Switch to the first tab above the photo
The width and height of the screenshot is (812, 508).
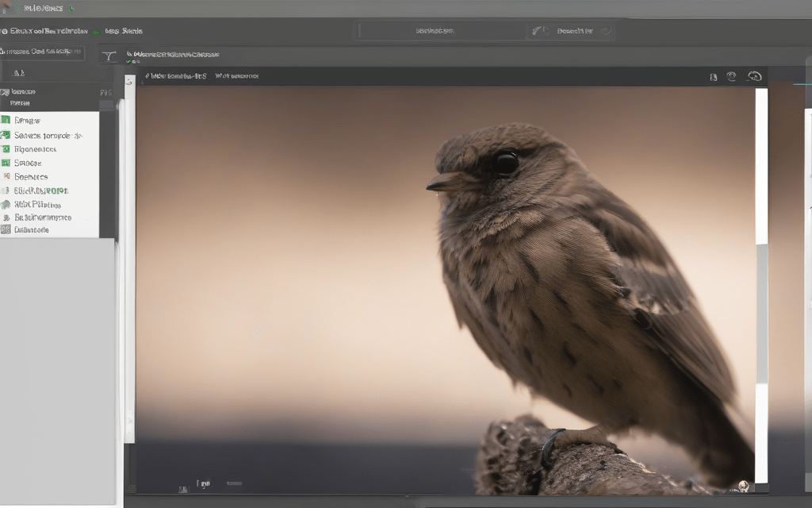coord(176,76)
